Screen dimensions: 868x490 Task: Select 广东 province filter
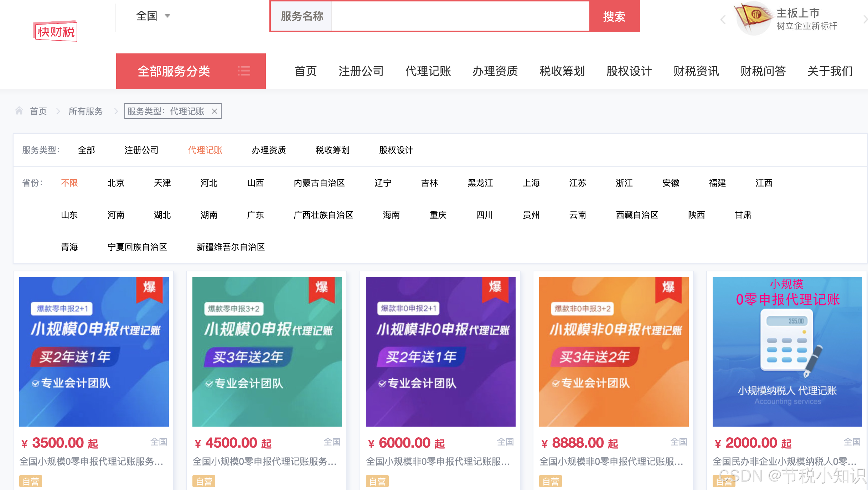[x=255, y=215]
